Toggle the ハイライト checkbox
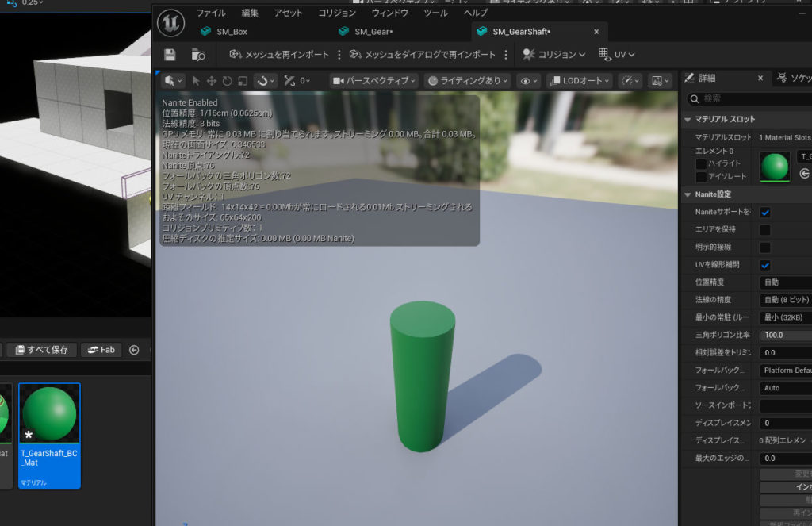 (701, 163)
